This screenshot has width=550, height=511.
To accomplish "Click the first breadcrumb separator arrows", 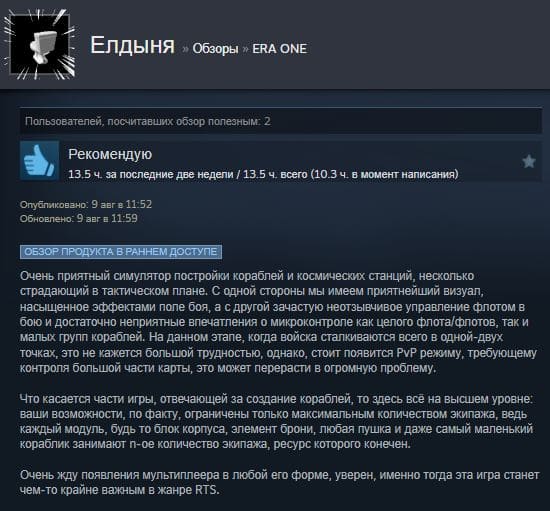I will 185,50.
